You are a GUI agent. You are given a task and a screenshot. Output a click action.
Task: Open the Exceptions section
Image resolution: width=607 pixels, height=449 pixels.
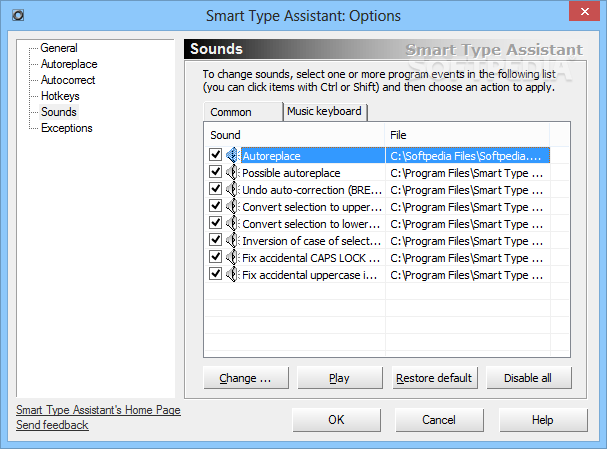(x=67, y=128)
